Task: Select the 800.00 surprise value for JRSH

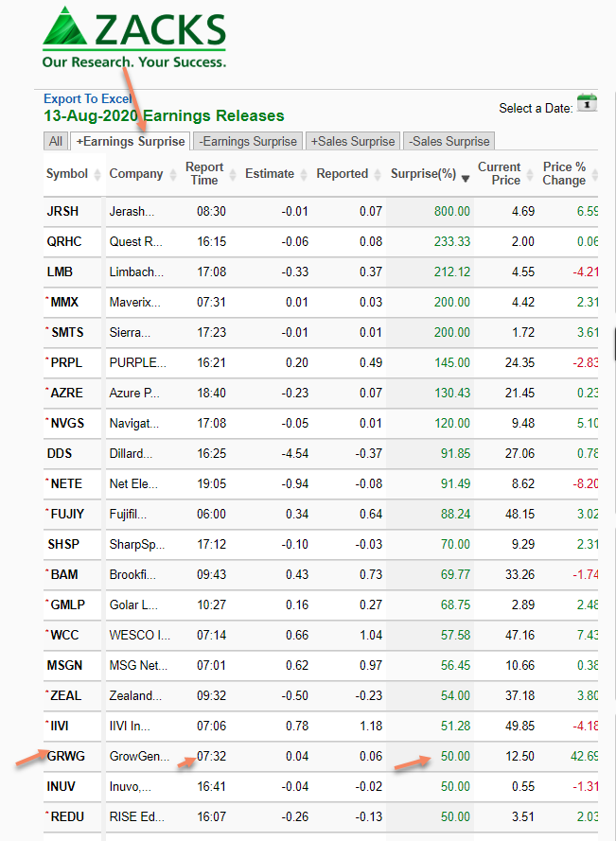Action: [452, 211]
